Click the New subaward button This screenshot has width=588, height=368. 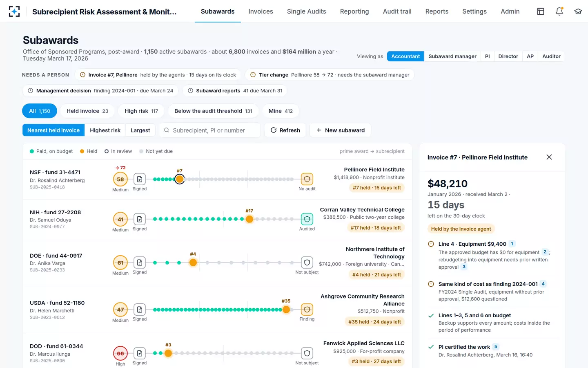pyautogui.click(x=341, y=130)
